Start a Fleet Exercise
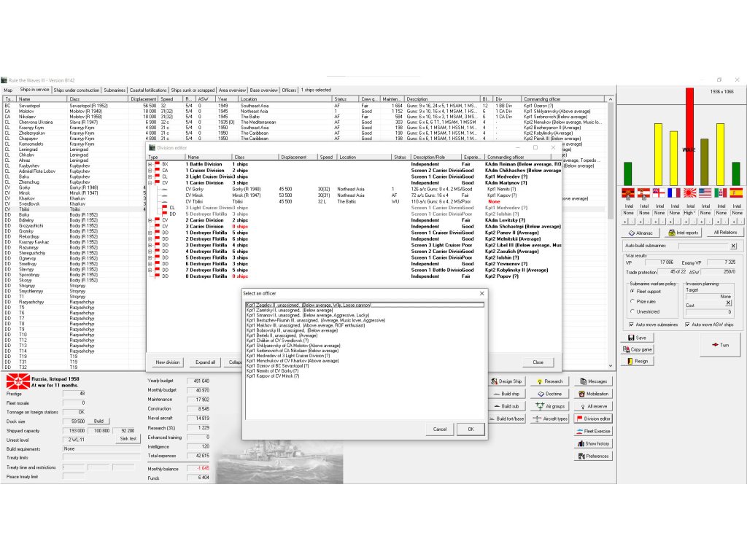The image size is (747, 560). [x=593, y=431]
